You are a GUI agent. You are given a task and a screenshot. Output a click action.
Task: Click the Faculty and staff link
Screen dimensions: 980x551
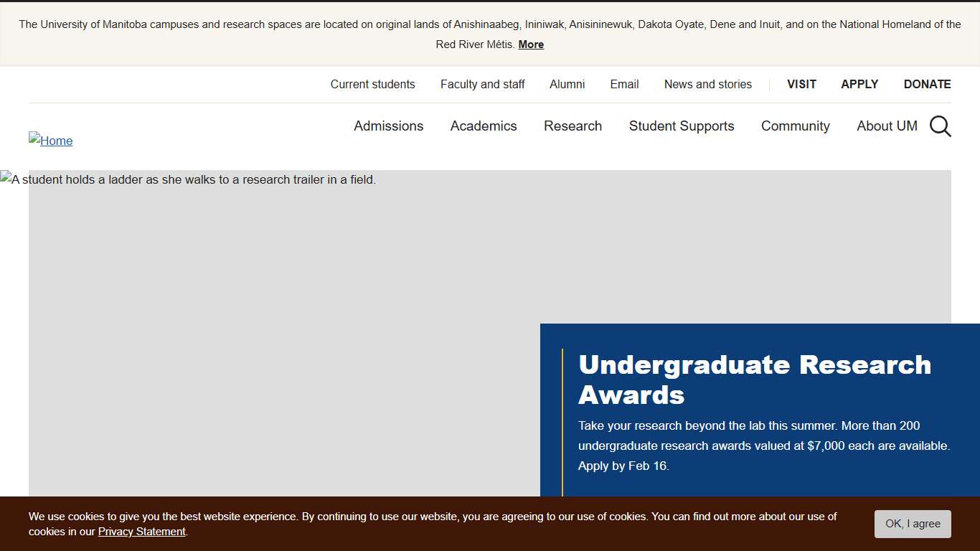point(482,84)
